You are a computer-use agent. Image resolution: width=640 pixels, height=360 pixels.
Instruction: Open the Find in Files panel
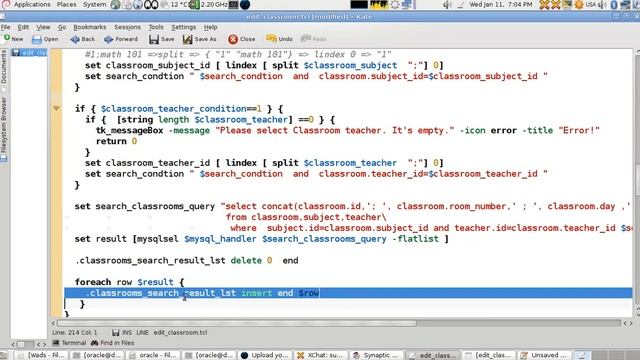point(113,343)
